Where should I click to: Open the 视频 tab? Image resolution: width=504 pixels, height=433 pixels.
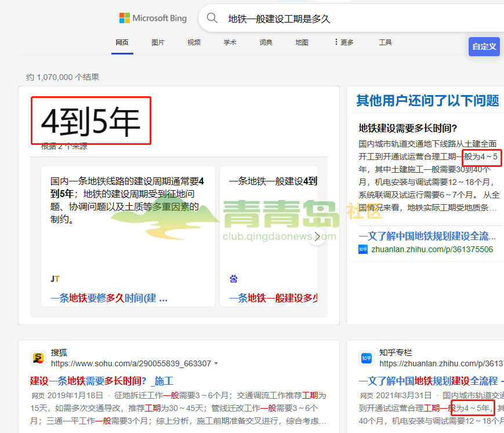(194, 42)
